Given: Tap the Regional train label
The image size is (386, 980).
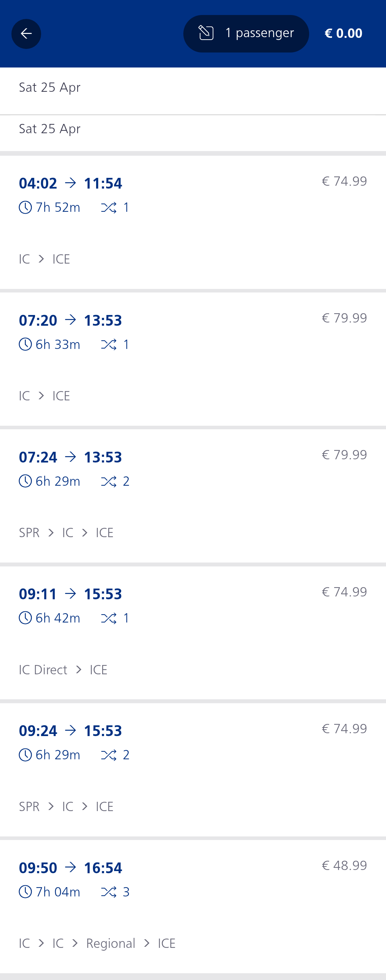Looking at the screenshot, I should [x=110, y=943].
